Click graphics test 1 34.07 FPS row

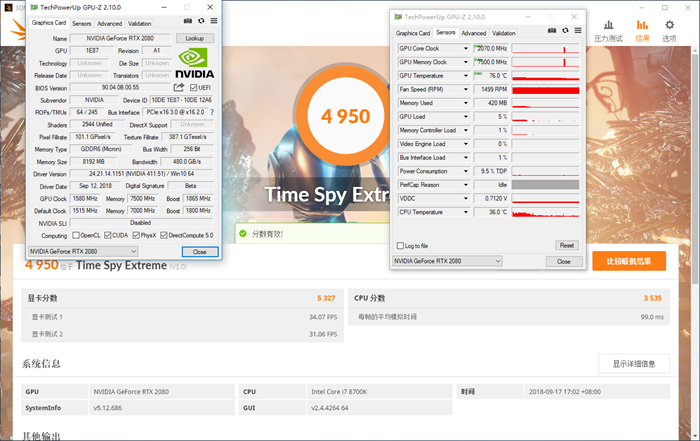183,317
